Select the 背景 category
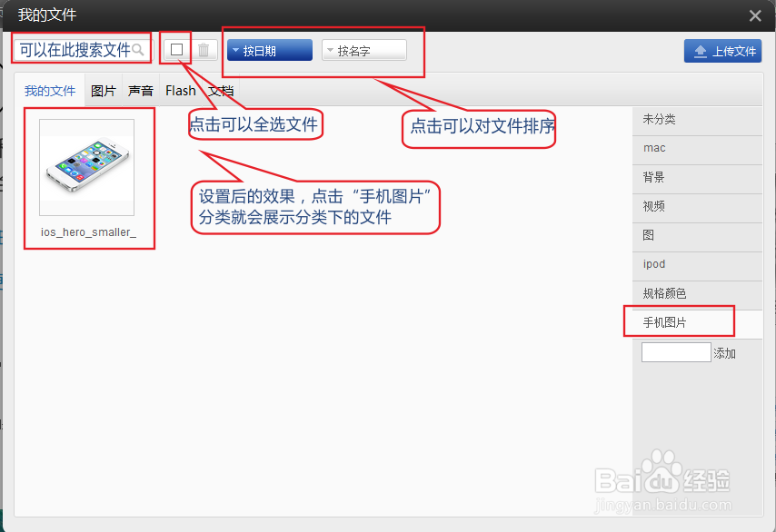Viewport: 776px width, 532px height. [697, 178]
